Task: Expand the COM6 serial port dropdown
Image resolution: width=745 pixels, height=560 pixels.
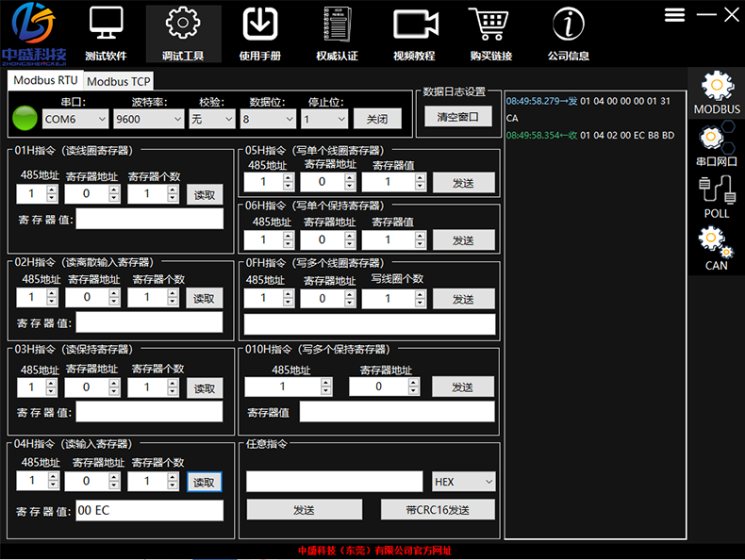Action: coord(75,119)
